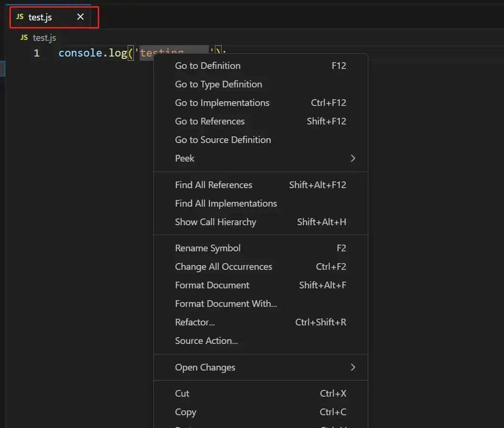Close the test.js editor tab

[80, 17]
